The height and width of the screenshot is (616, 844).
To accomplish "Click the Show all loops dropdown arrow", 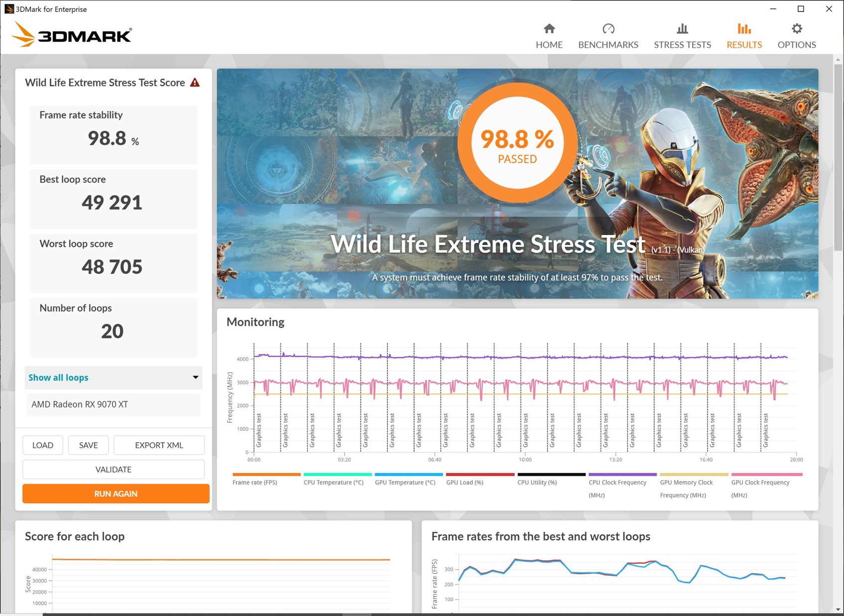I will pos(195,377).
